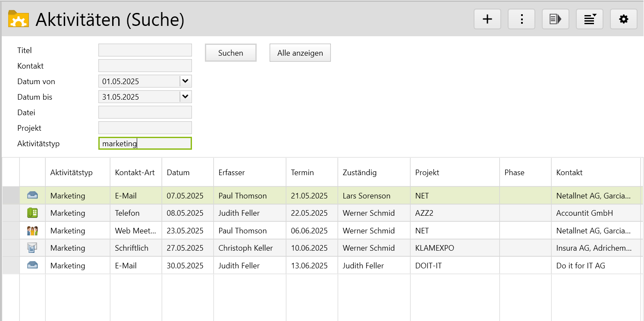Viewport: 644px width, 321px height.
Task: Click the plus icon to add activity
Action: [x=487, y=19]
